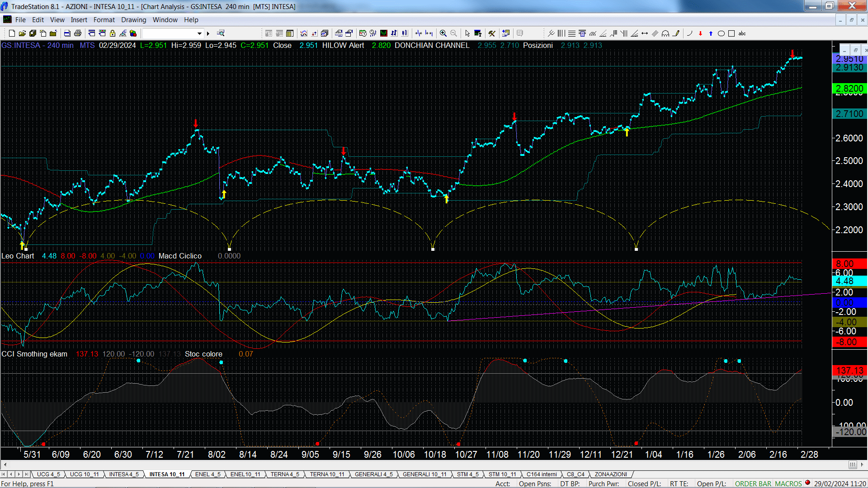The width and height of the screenshot is (868, 488).
Task: Select the parallel lines drawing tool
Action: (x=655, y=33)
